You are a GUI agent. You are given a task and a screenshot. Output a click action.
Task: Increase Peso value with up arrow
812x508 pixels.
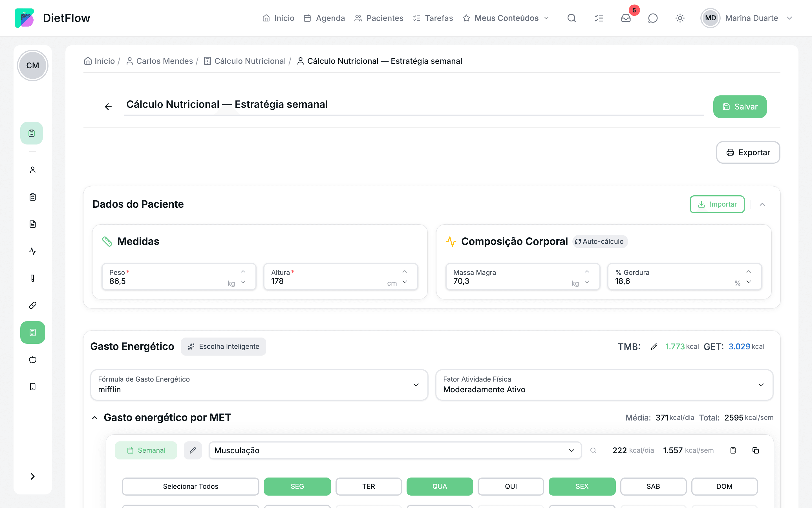coord(243,271)
